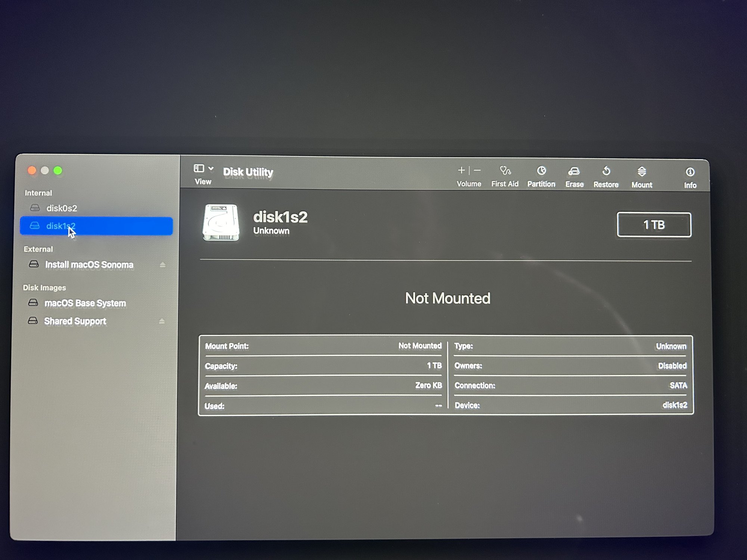Image resolution: width=747 pixels, height=560 pixels.
Task: Open the Partition tool
Action: [x=541, y=171]
